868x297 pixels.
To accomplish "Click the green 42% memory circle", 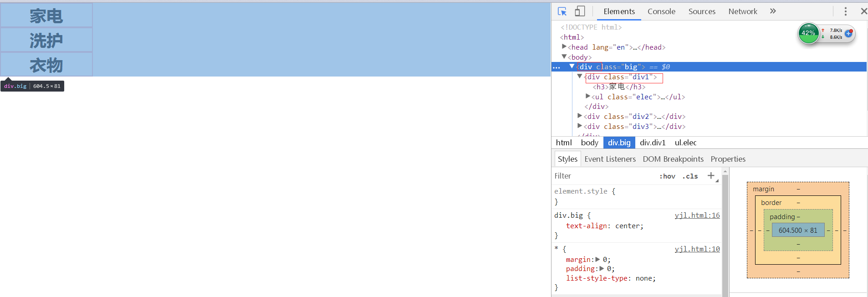I will click(809, 33).
